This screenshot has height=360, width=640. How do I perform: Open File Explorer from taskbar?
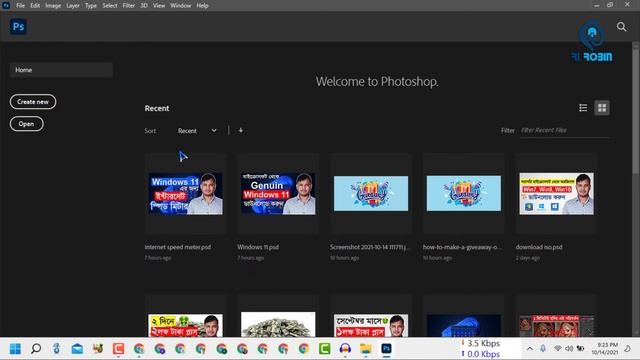(x=366, y=349)
